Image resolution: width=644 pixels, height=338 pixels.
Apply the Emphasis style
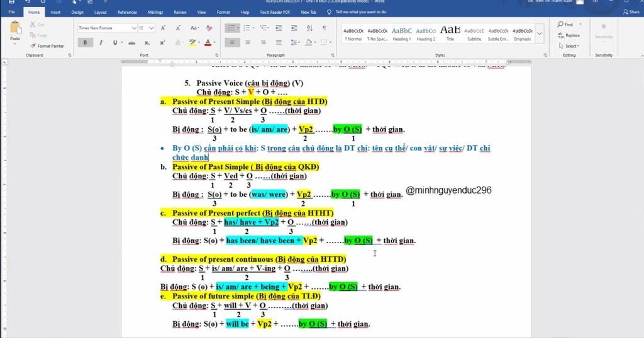pos(523,34)
